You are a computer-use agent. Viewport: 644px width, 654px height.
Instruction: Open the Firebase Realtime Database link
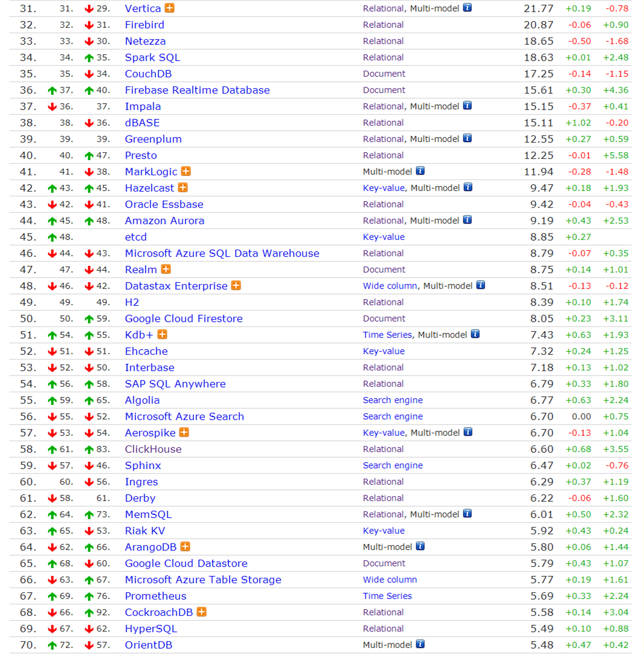pyautogui.click(x=197, y=90)
